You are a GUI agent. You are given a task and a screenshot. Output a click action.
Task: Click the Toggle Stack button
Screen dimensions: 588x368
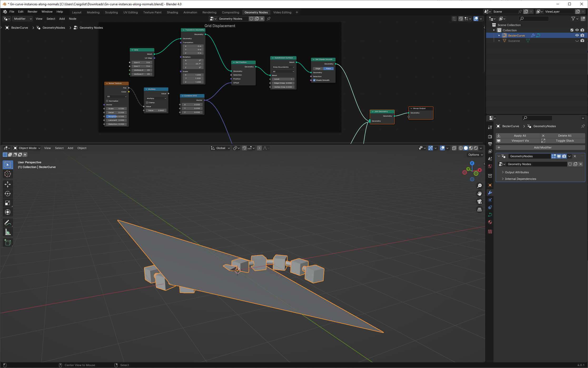[563, 141]
